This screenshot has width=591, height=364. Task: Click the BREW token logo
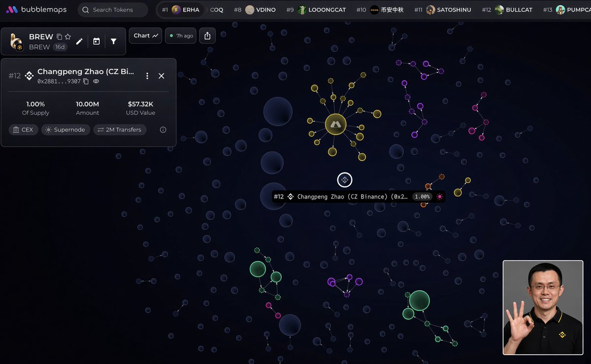(17, 42)
